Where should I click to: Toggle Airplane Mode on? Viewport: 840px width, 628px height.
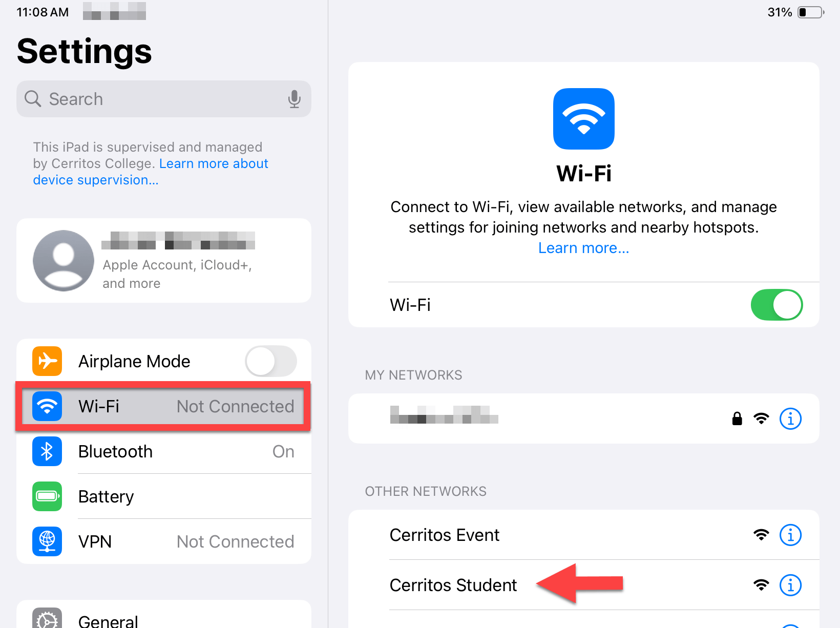pyautogui.click(x=271, y=361)
